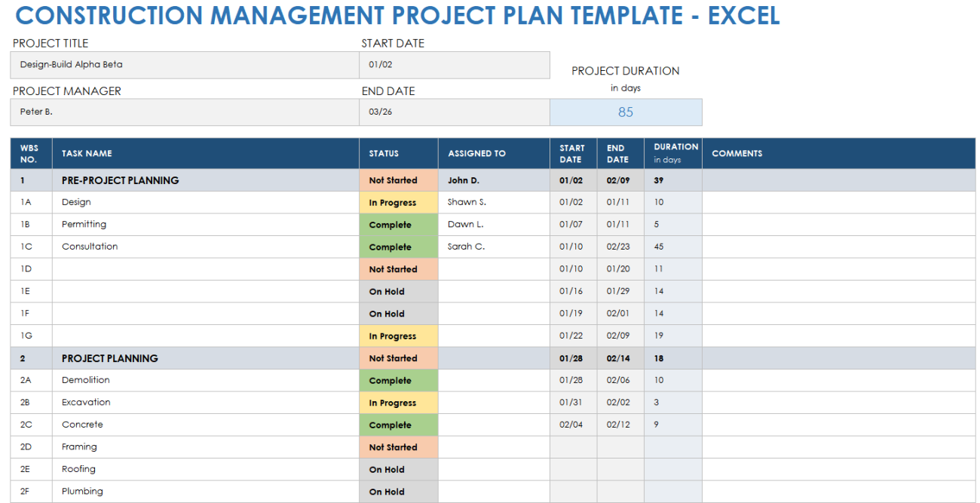Open the Permitting task's Complete status cell

pyautogui.click(x=398, y=225)
